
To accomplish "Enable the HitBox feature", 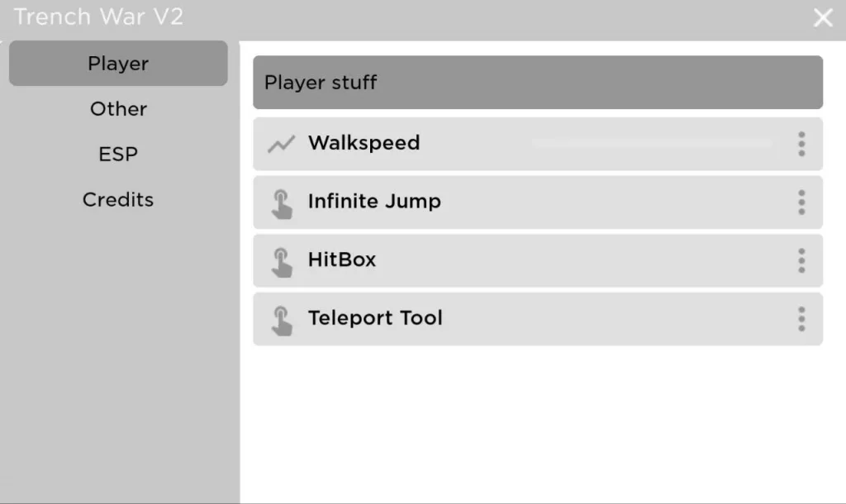I will click(x=537, y=260).
